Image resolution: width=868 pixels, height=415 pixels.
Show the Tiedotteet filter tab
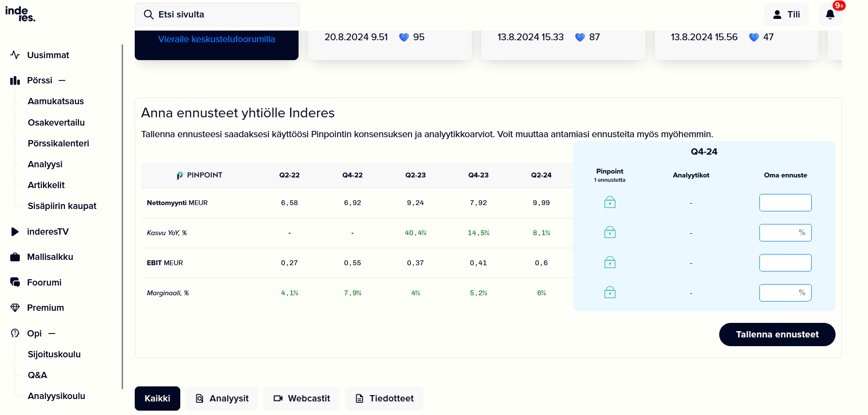(384, 399)
